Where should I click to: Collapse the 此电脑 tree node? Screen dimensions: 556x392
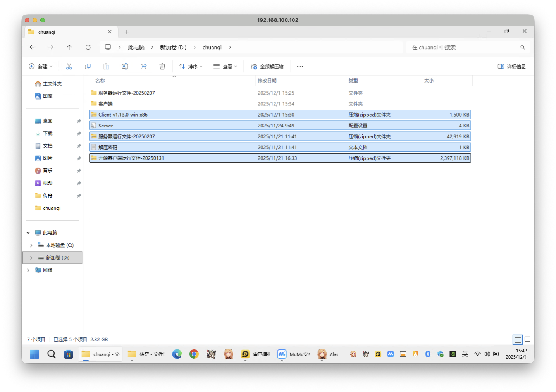[x=28, y=233]
